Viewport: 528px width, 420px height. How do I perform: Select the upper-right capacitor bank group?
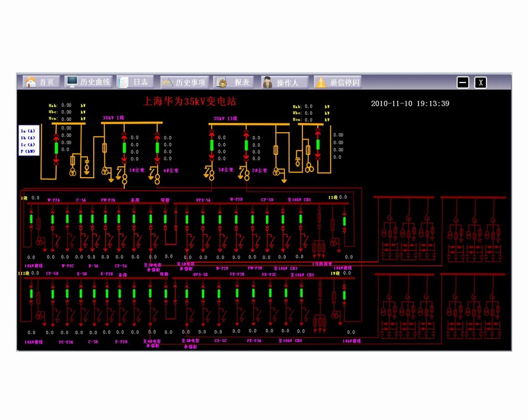point(473,229)
